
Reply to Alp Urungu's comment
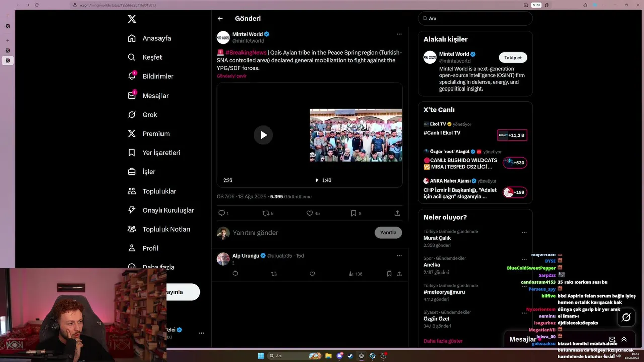(235, 274)
